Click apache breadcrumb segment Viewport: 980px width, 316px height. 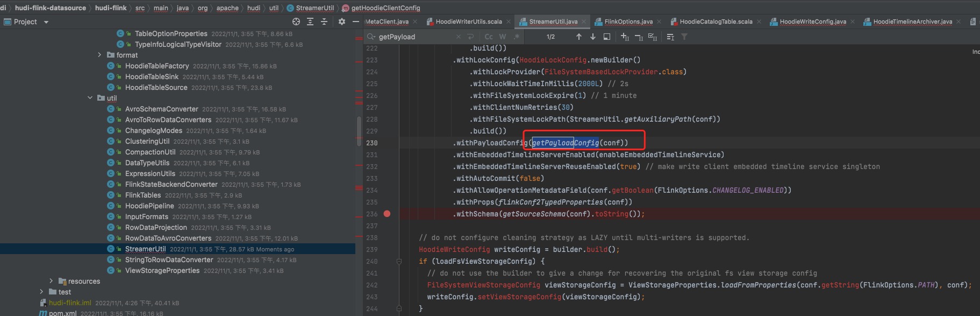tap(227, 8)
